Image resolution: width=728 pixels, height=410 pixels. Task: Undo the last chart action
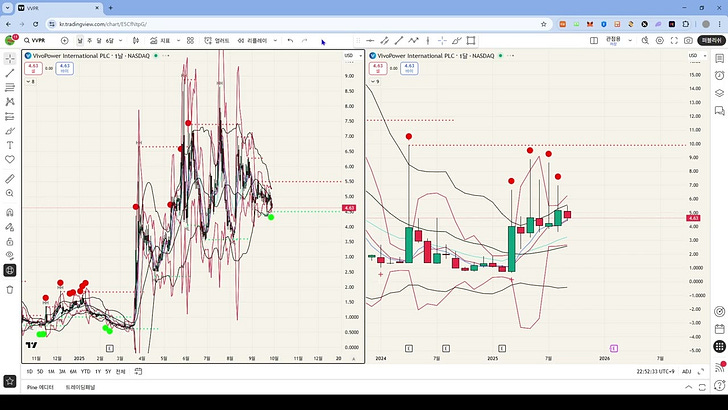point(290,40)
